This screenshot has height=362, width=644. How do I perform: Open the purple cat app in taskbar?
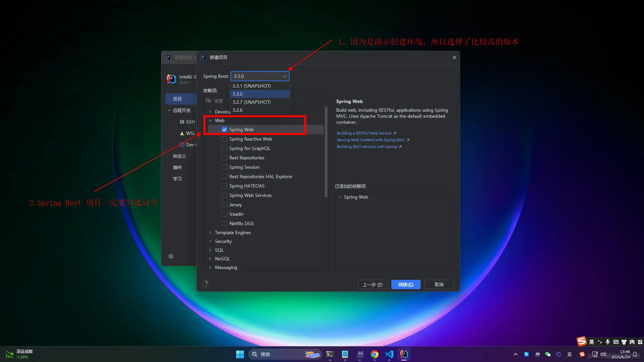pyautogui.click(x=360, y=354)
